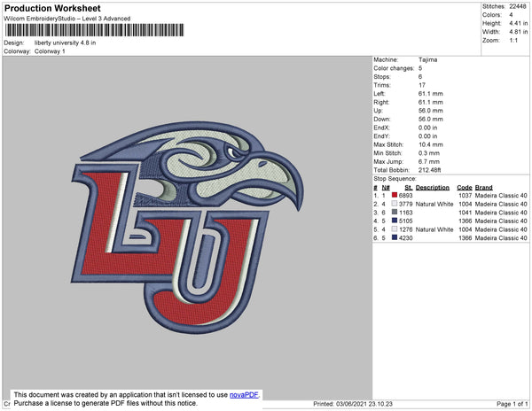This screenshot has height=411, width=532.
Task: Select the Page 1 of 1 footer
Action: [x=512, y=404]
